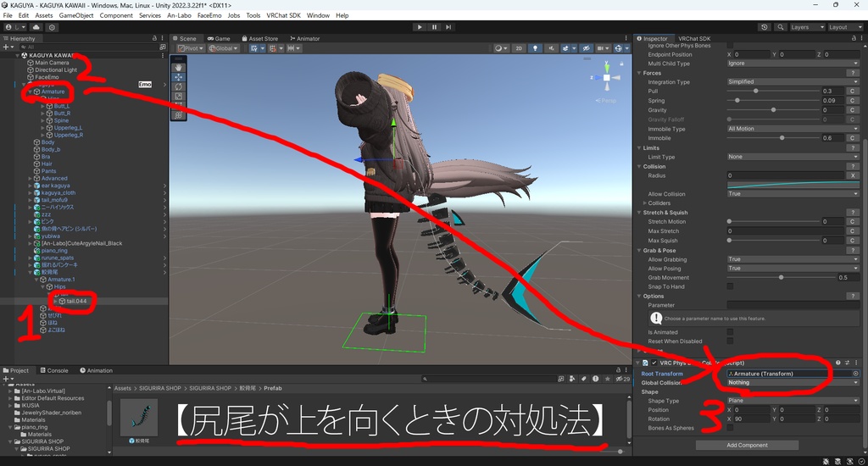Screen dimensions: 868x466
Task: Switch to the Console tab
Action: (53, 371)
